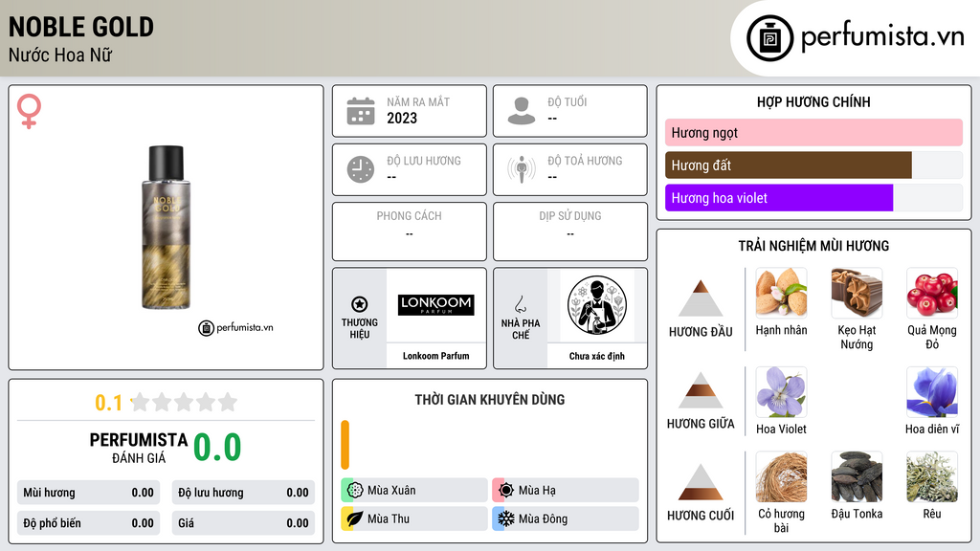
Task: Click the base notes pyramid icon
Action: click(701, 482)
